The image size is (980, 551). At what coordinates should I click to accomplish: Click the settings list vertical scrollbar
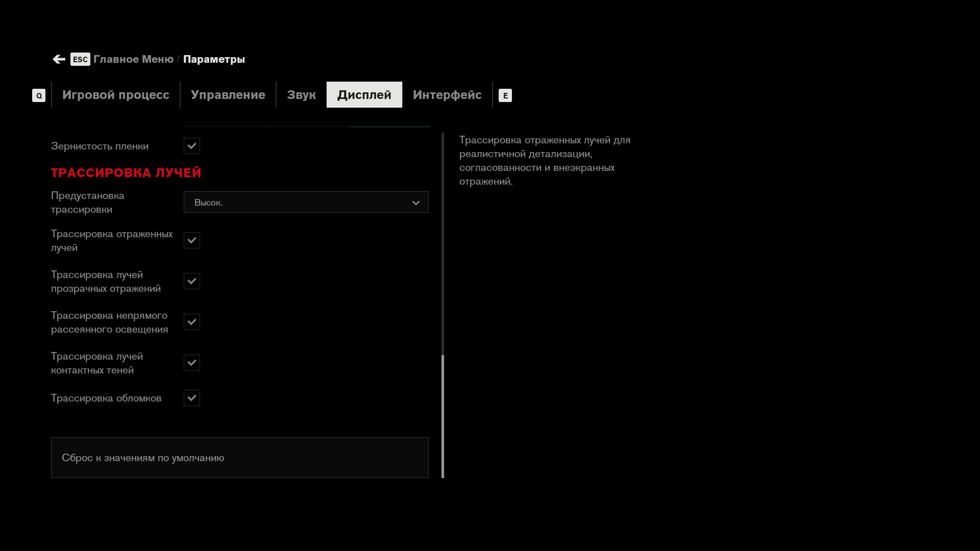pyautogui.click(x=443, y=416)
